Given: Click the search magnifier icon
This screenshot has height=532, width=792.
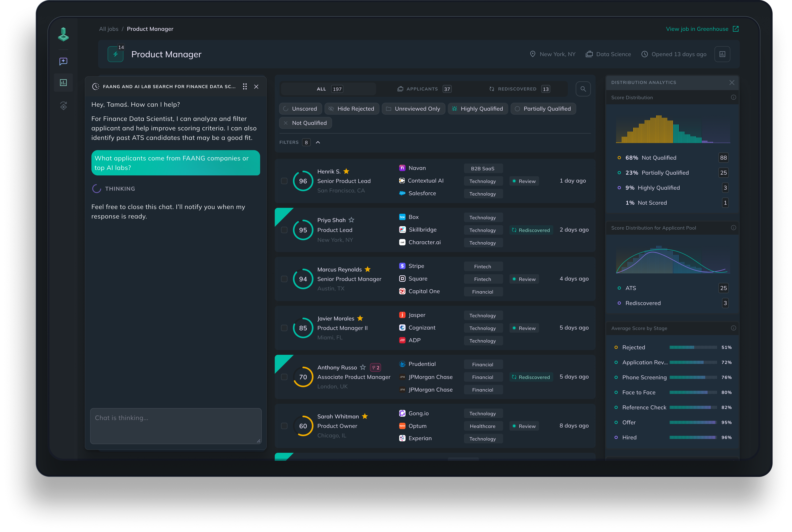Looking at the screenshot, I should (x=583, y=89).
